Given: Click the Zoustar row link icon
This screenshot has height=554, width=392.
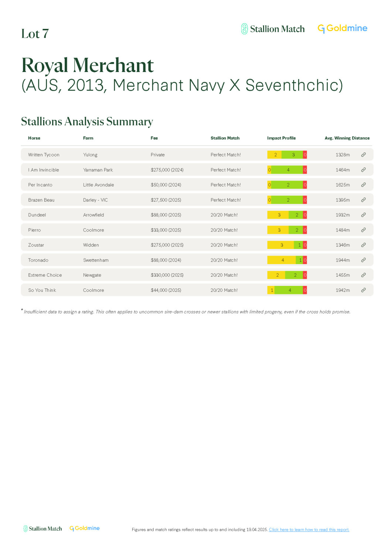Looking at the screenshot, I should (x=363, y=245).
